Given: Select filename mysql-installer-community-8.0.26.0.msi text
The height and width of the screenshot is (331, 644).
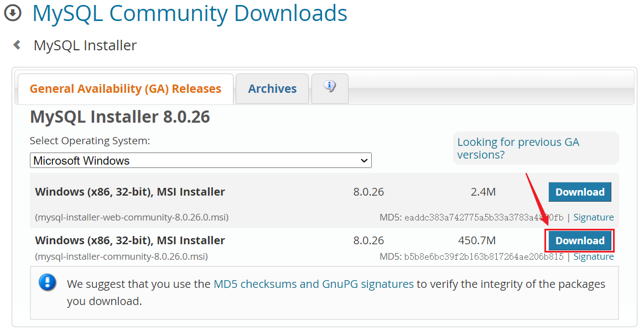Looking at the screenshot, I should click(122, 257).
